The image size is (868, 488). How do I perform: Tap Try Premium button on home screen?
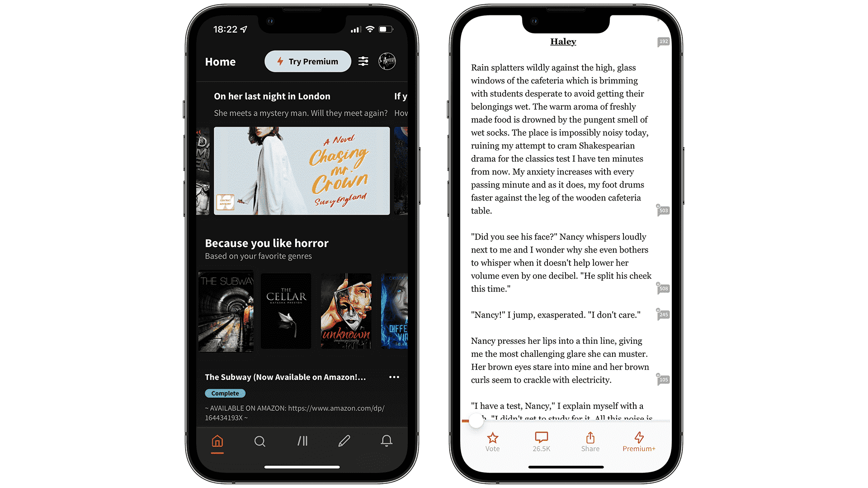[x=307, y=61]
